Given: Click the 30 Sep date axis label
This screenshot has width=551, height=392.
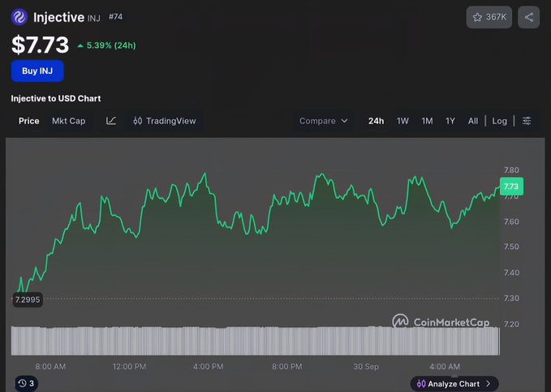Looking at the screenshot, I should coord(366,367).
